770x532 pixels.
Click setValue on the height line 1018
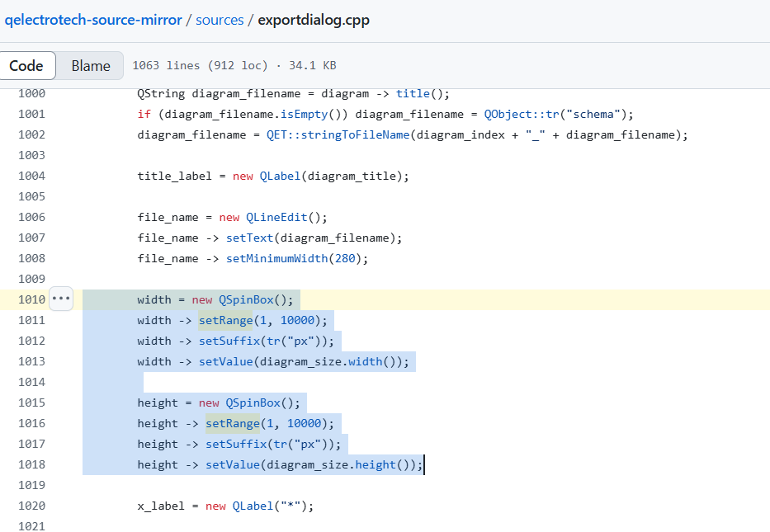point(232,464)
